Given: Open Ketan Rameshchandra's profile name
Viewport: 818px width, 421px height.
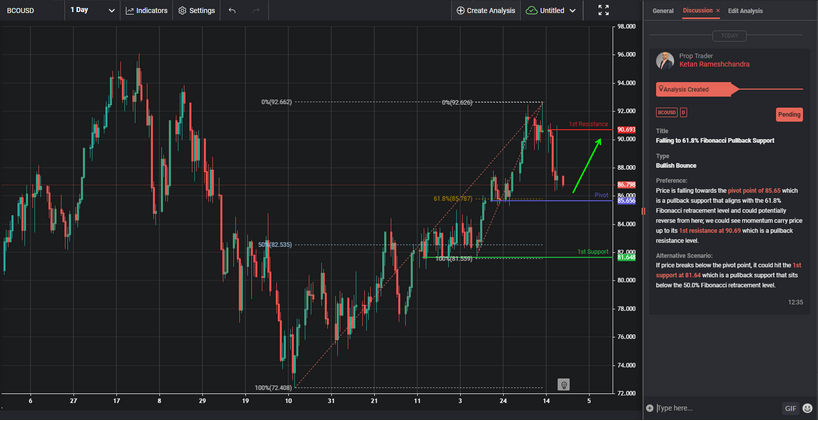Looking at the screenshot, I should (x=714, y=64).
